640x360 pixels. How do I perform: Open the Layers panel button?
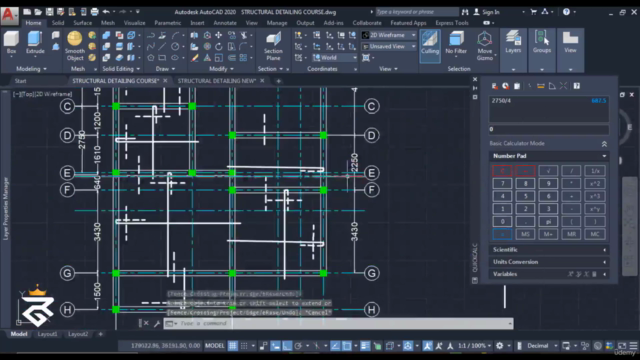point(513,42)
